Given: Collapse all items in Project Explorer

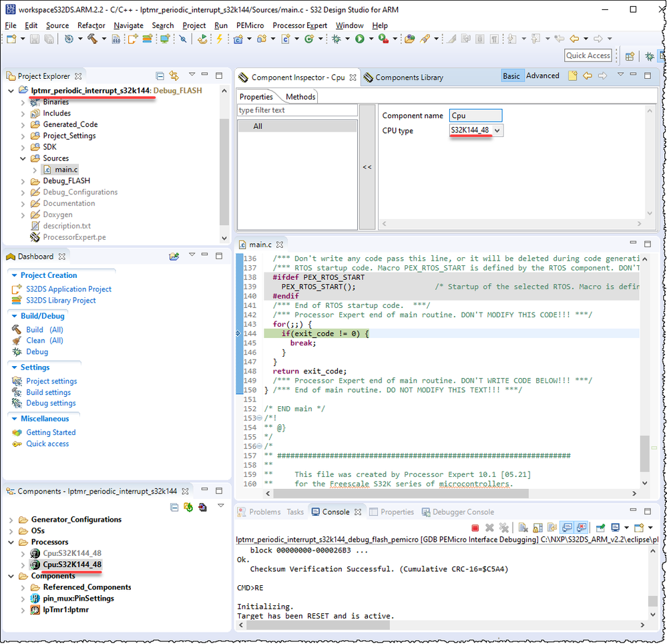Looking at the screenshot, I should tap(160, 76).
